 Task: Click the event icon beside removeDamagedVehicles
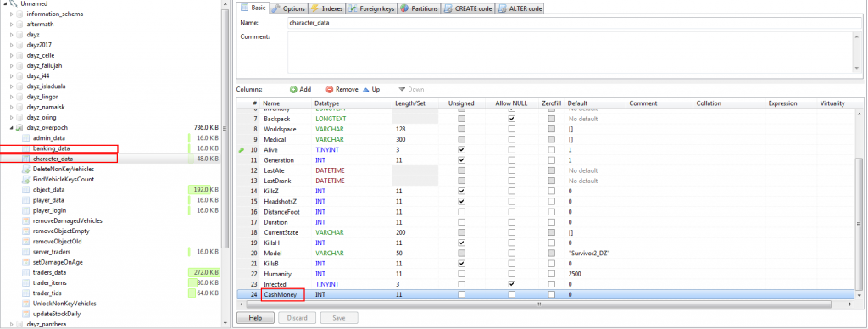(x=25, y=220)
